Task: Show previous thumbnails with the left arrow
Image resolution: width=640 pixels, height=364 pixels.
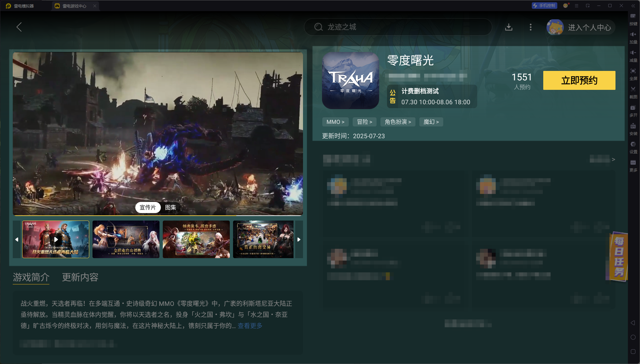Action: tap(17, 240)
